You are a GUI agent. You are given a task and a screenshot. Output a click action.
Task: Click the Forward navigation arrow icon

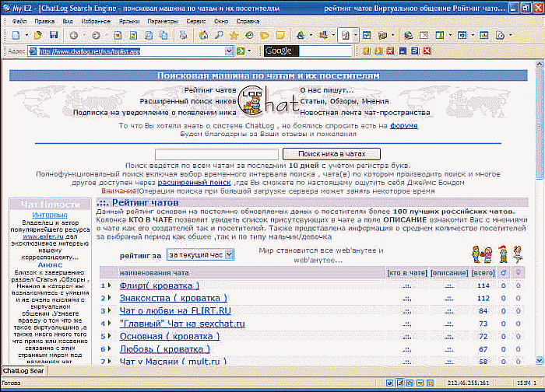point(97,36)
